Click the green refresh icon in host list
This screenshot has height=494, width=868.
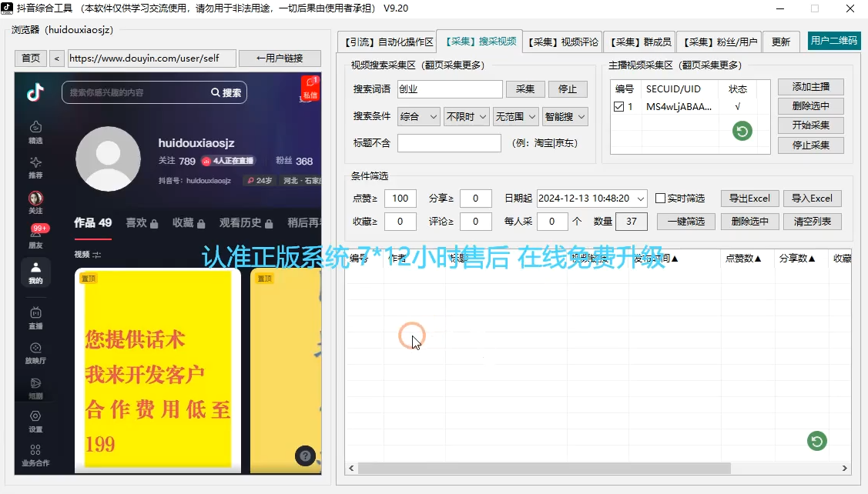coord(741,131)
